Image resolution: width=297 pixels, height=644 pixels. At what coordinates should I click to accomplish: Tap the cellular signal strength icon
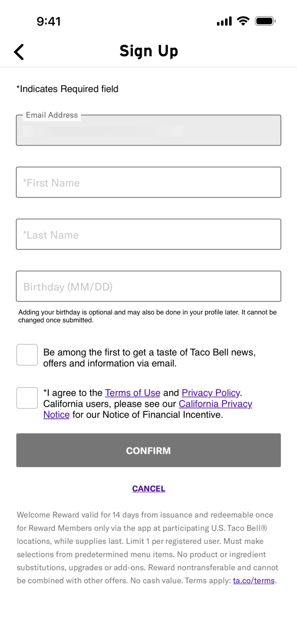(x=224, y=21)
